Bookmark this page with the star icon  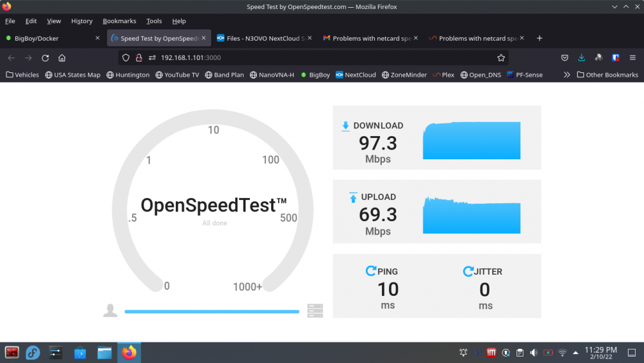(x=500, y=58)
